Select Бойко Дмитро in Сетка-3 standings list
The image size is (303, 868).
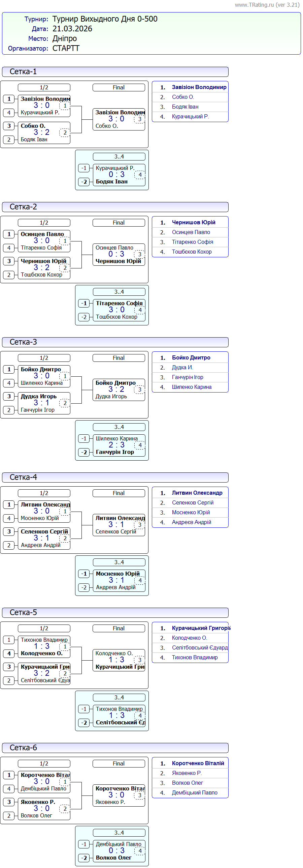click(x=191, y=357)
